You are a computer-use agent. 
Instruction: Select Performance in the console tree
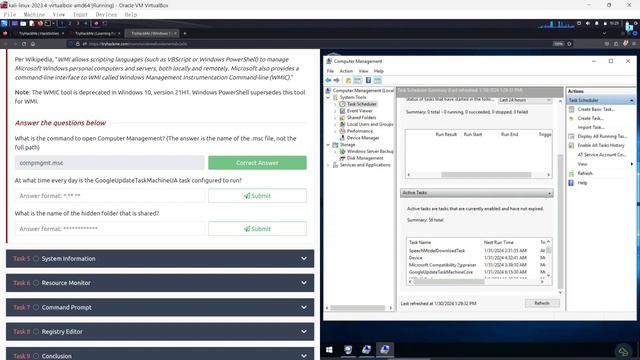click(x=360, y=131)
